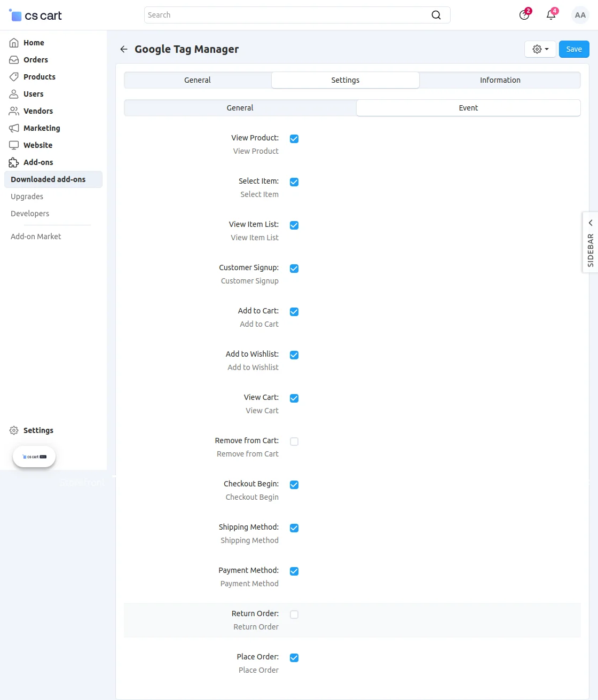This screenshot has width=598, height=700.
Task: Open the AA account avatar menu
Action: [580, 15]
